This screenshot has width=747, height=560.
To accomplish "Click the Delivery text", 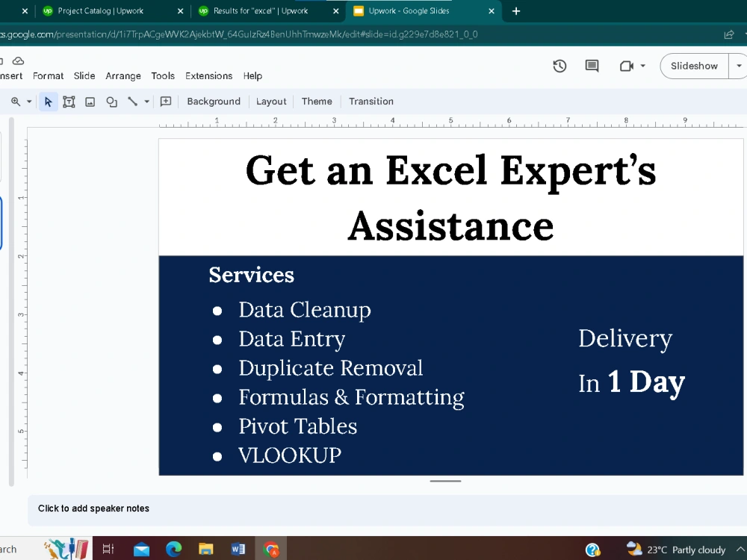I will click(x=625, y=338).
